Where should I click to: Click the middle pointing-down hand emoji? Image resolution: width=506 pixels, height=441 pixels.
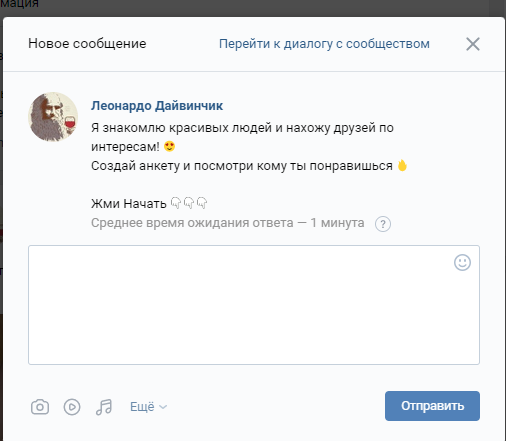click(x=189, y=203)
